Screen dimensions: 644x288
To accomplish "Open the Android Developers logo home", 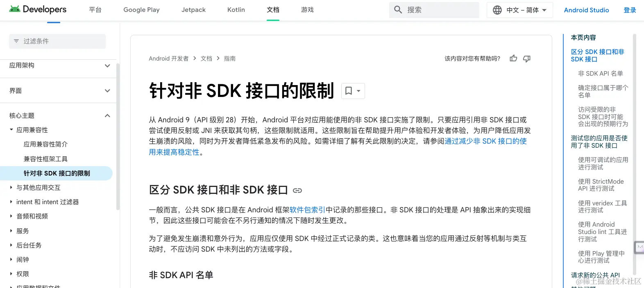I will [38, 9].
